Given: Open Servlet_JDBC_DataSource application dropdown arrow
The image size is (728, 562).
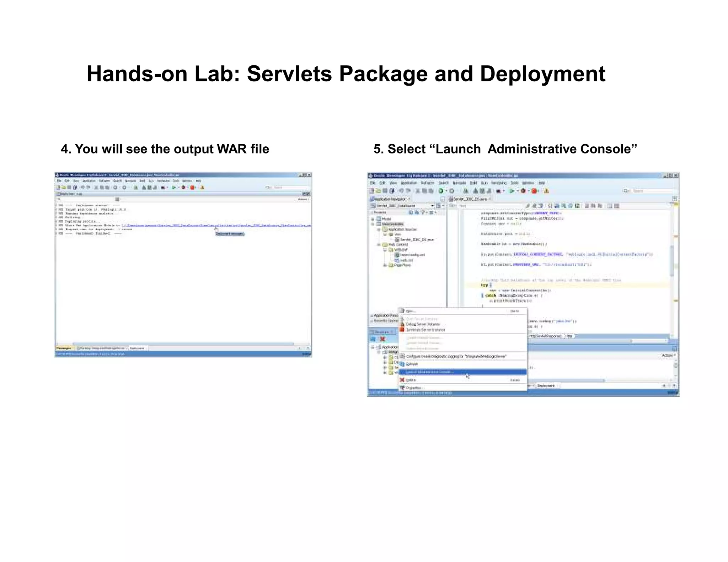Looking at the screenshot, I should click(x=432, y=206).
